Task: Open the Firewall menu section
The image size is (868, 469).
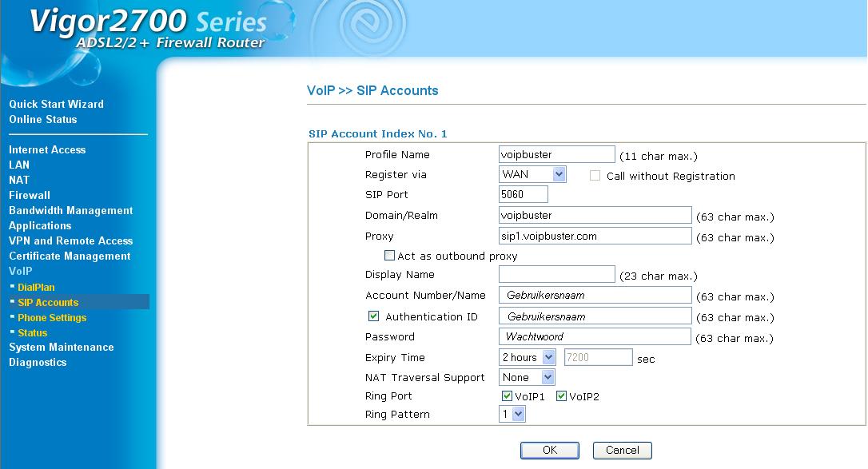Action: point(30,195)
